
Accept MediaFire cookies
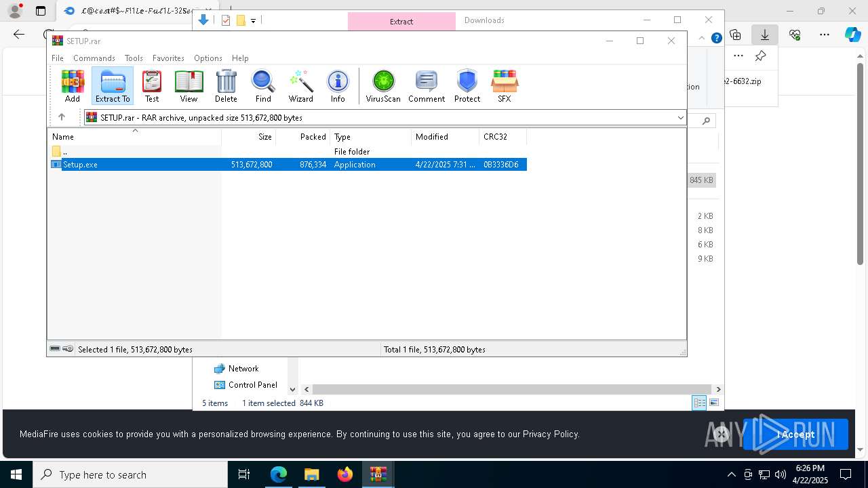795,434
